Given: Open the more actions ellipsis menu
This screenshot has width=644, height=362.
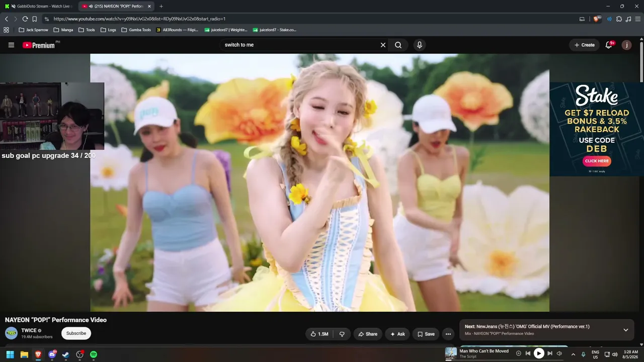Looking at the screenshot, I should 448,334.
